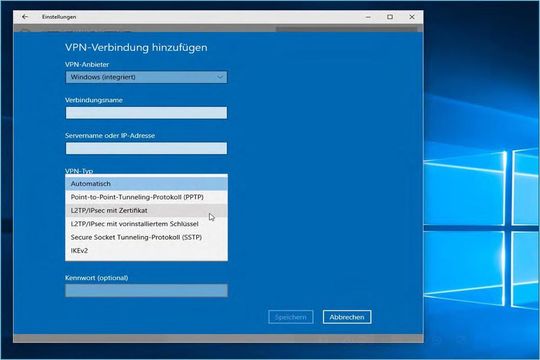Click the Speichern button
Viewport: 540px width, 360px height.
click(291, 317)
